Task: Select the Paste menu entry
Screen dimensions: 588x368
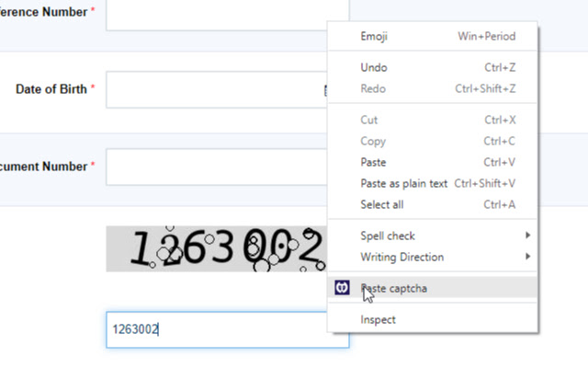Action: pyautogui.click(x=374, y=162)
